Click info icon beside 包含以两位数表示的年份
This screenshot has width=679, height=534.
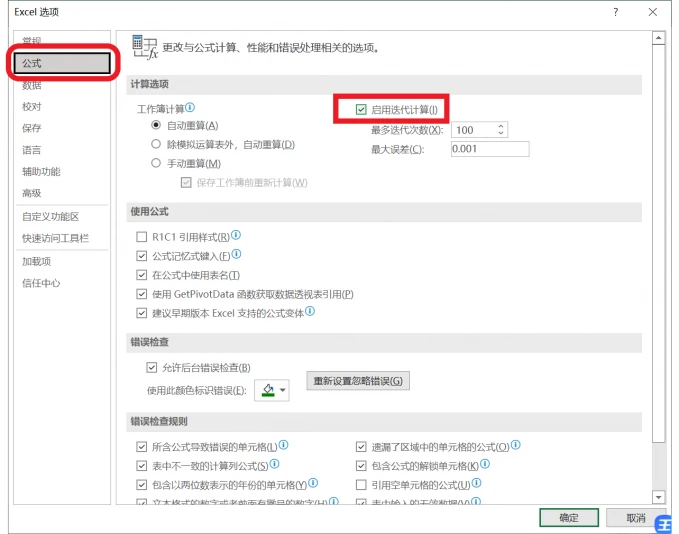[313, 482]
